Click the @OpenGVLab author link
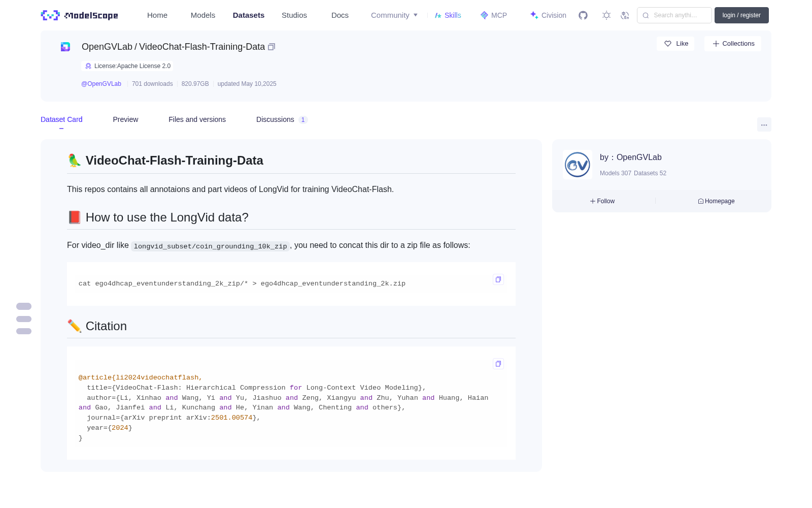Image resolution: width=812 pixels, height=508 pixels. 101,84
